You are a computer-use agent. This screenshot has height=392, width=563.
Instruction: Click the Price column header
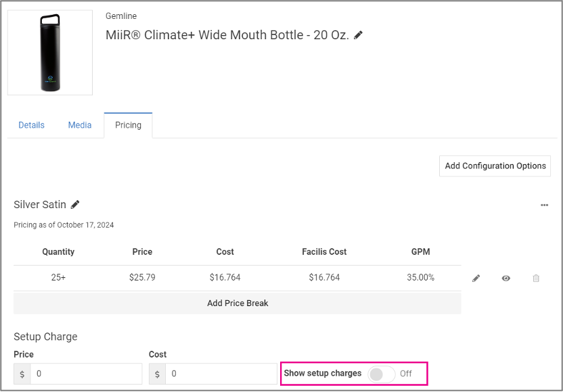coord(142,252)
